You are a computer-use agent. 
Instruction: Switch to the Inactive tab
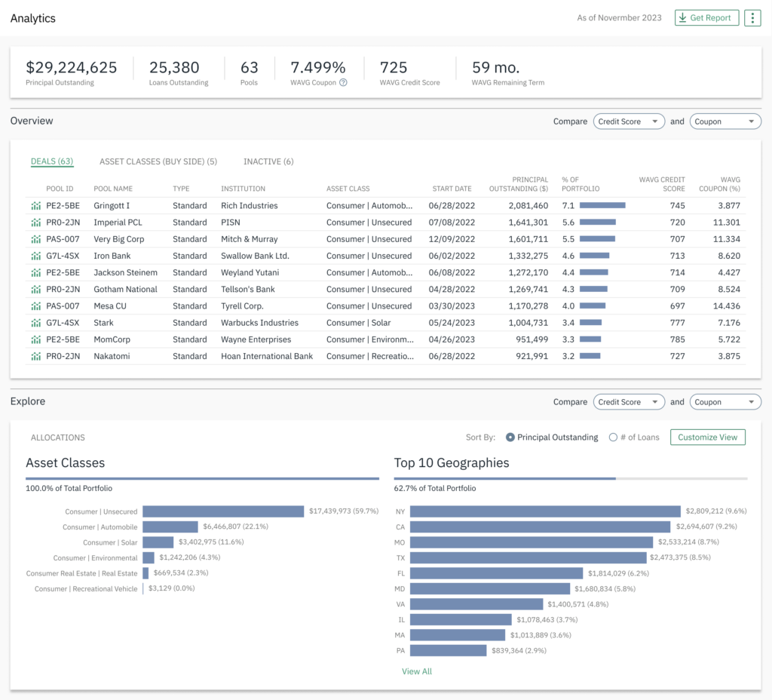tap(268, 161)
